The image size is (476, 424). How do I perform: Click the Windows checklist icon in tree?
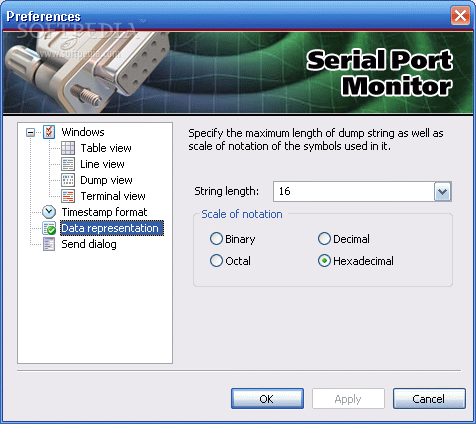tap(49, 132)
